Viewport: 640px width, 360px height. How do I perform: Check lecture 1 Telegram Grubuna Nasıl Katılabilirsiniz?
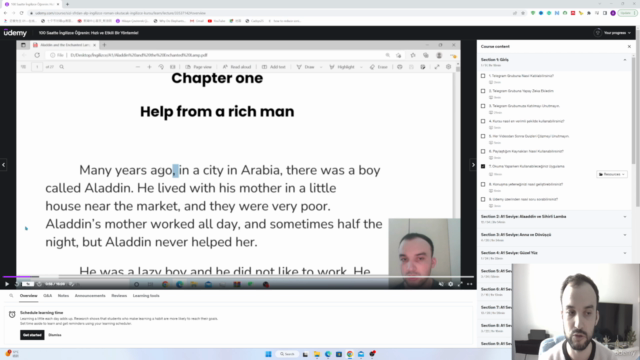point(483,76)
